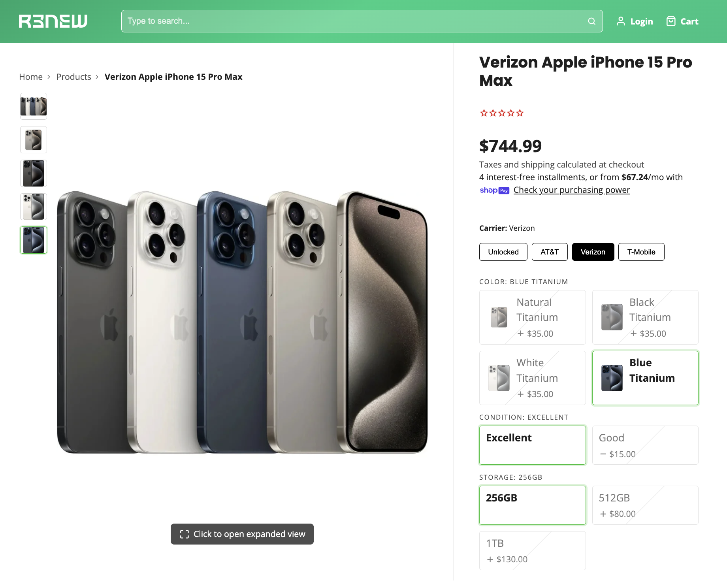Screen dimensions: 727x588
Task: Click the second phone thumbnail in sidebar
Action: (x=33, y=139)
